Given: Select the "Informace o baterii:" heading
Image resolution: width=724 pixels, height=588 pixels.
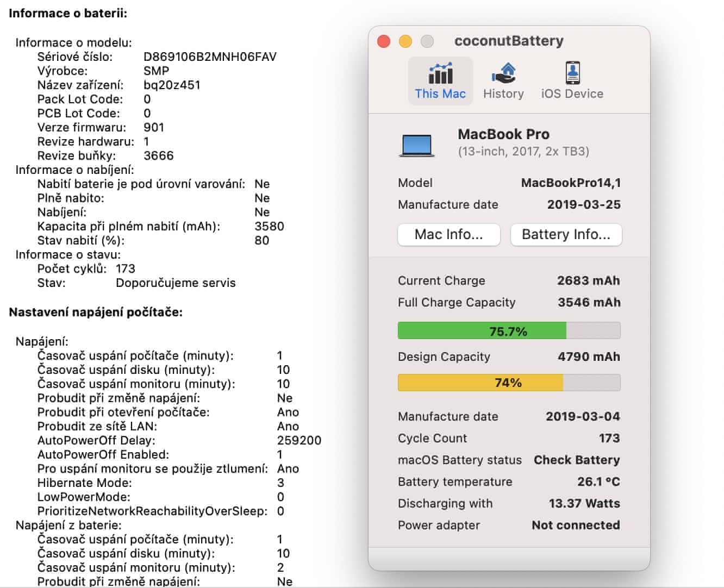Looking at the screenshot, I should point(68,14).
